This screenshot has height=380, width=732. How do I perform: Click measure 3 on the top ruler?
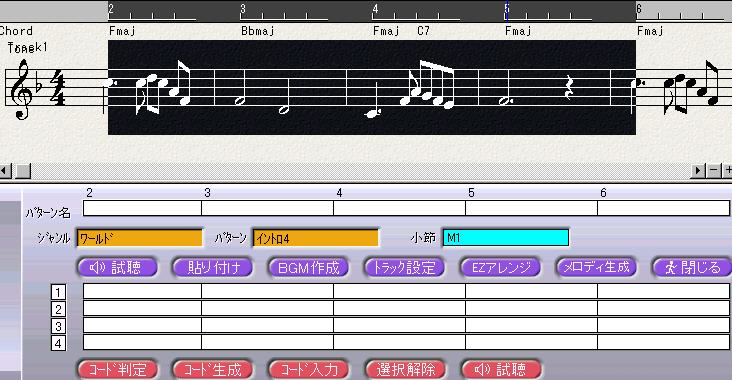tap(243, 9)
